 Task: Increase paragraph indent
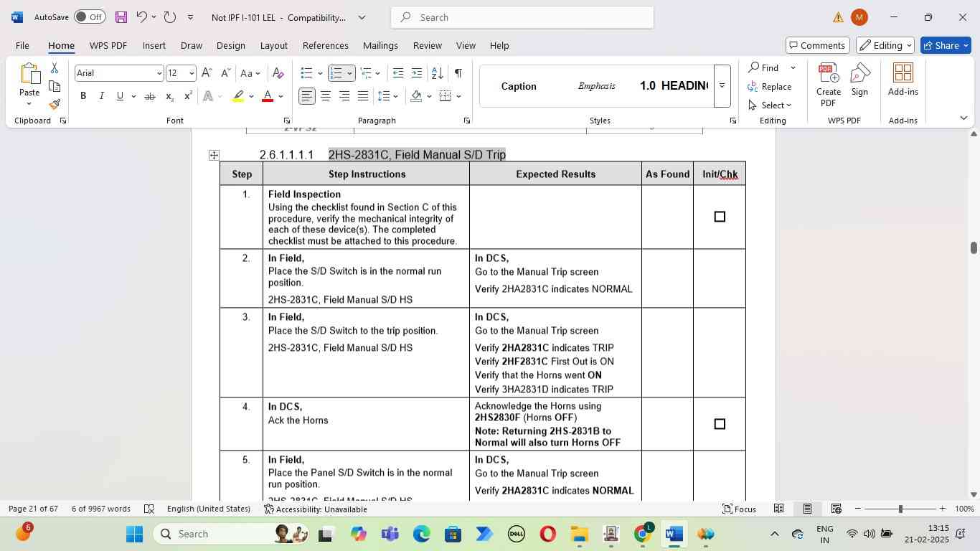tap(416, 73)
